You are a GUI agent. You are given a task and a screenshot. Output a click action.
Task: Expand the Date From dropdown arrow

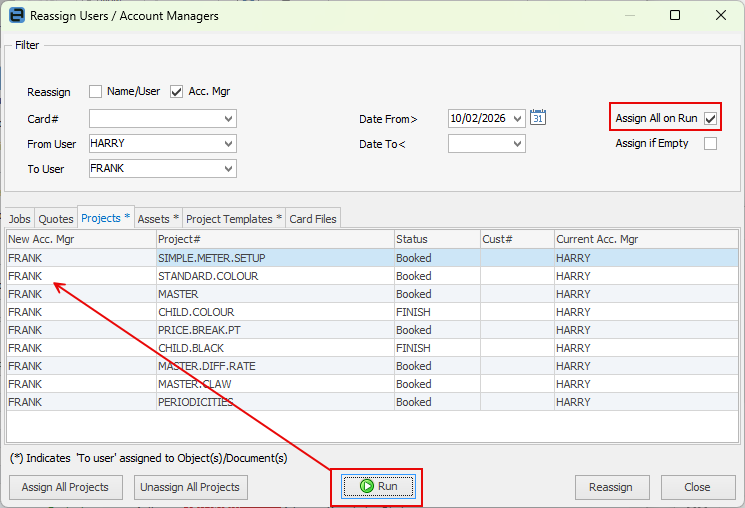(x=517, y=118)
